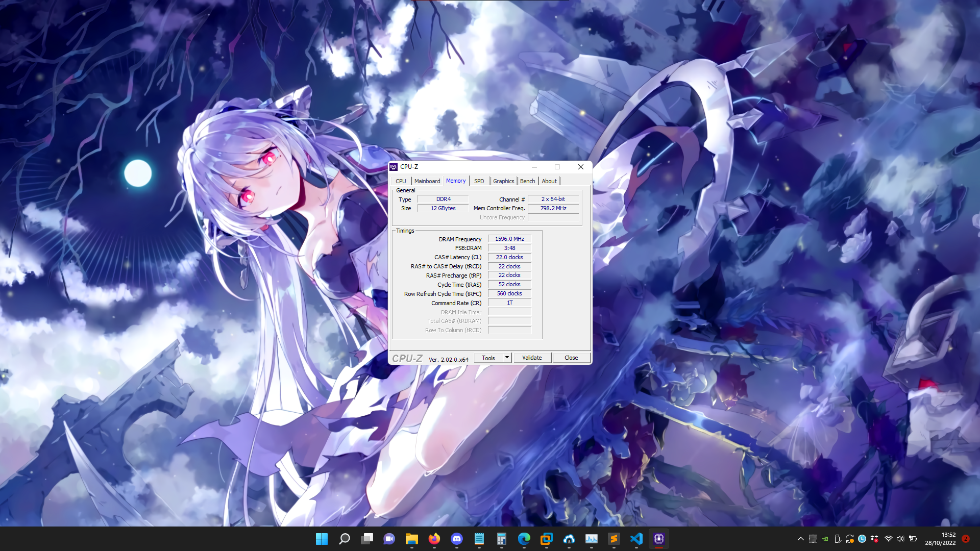Open the performance graph monitor taskbar app
Screen dimensions: 980x551
592,539
